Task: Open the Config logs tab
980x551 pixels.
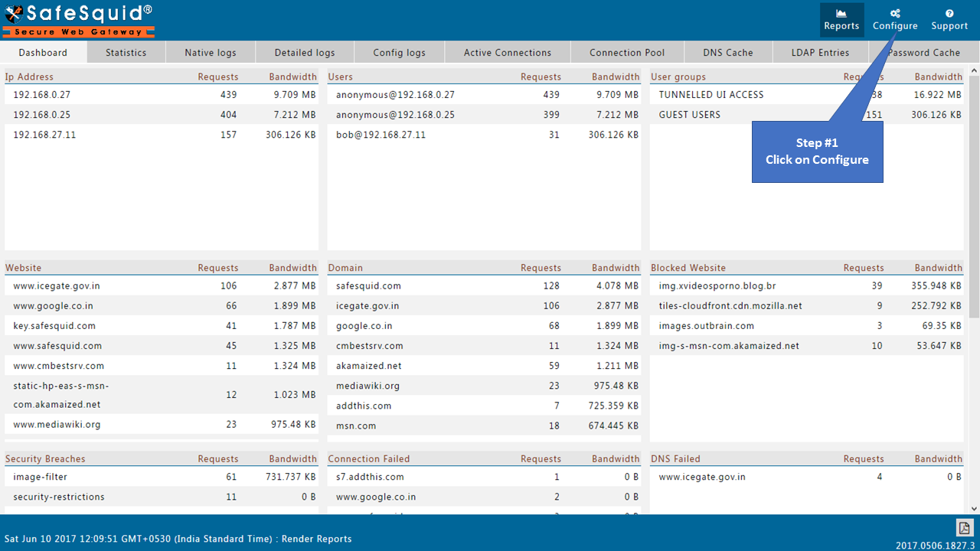Action: click(399, 52)
